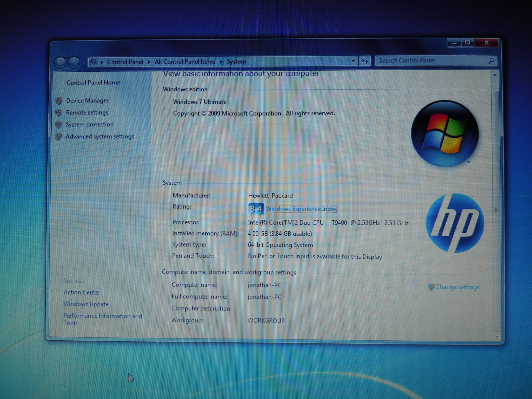Open Windows Update link

point(86,304)
